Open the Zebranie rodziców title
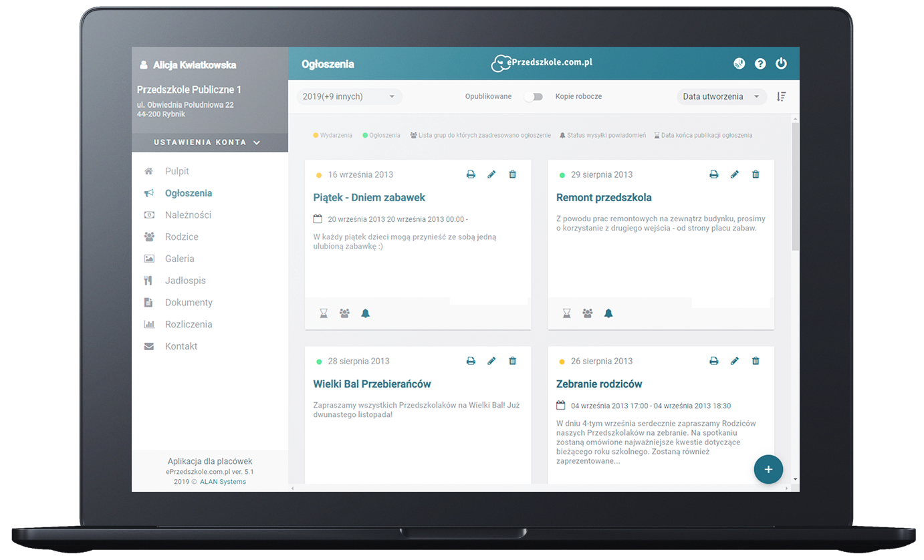Image resolution: width=924 pixels, height=560 pixels. pos(599,384)
